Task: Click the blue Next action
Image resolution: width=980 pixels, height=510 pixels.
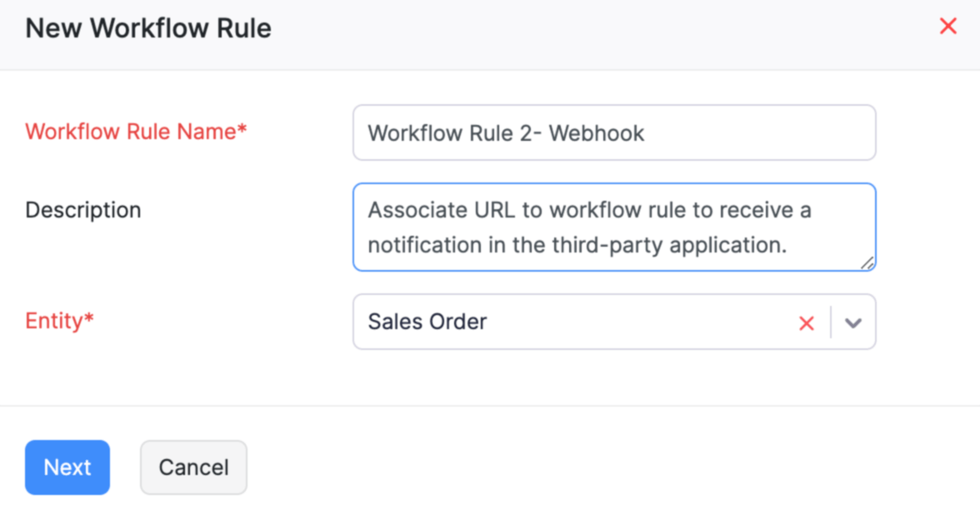Action: point(67,467)
